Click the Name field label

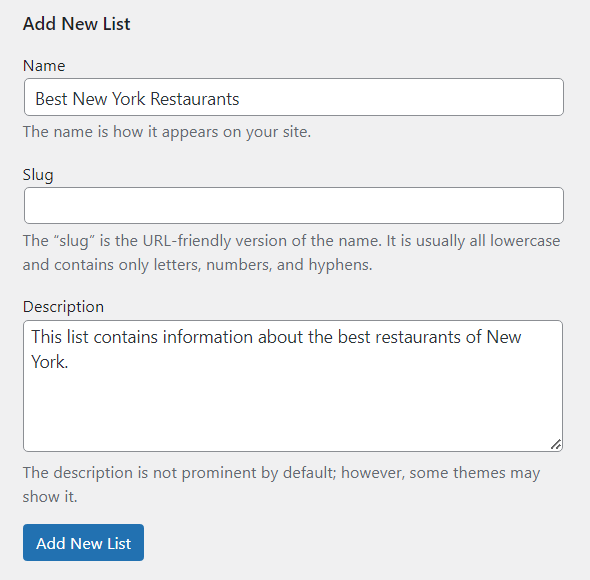44,66
